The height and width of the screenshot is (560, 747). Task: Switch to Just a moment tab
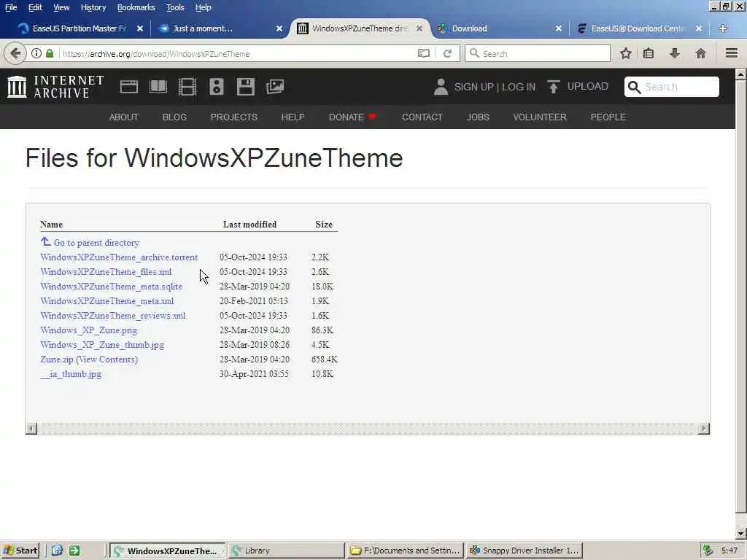219,28
